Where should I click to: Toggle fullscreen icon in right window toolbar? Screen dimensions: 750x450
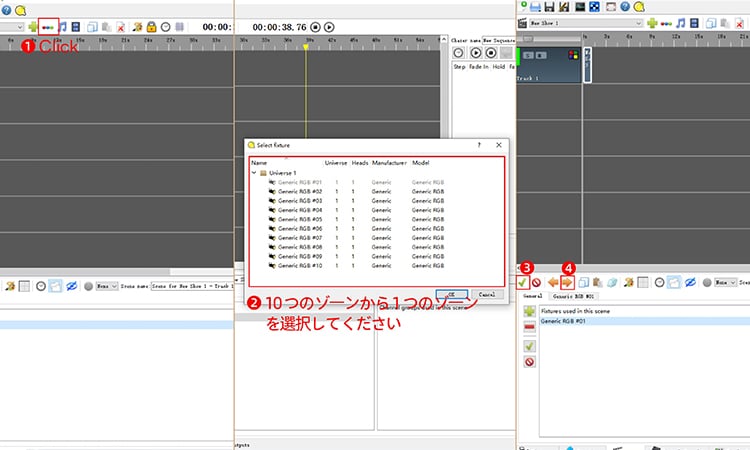[611, 7]
